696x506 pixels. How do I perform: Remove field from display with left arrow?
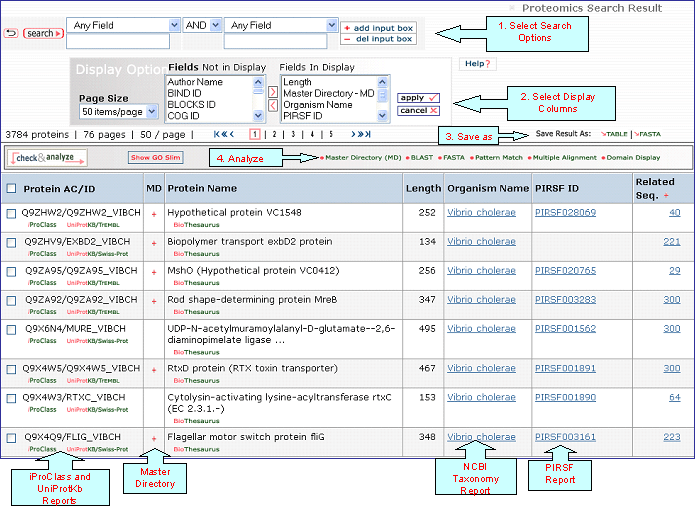pyautogui.click(x=273, y=105)
